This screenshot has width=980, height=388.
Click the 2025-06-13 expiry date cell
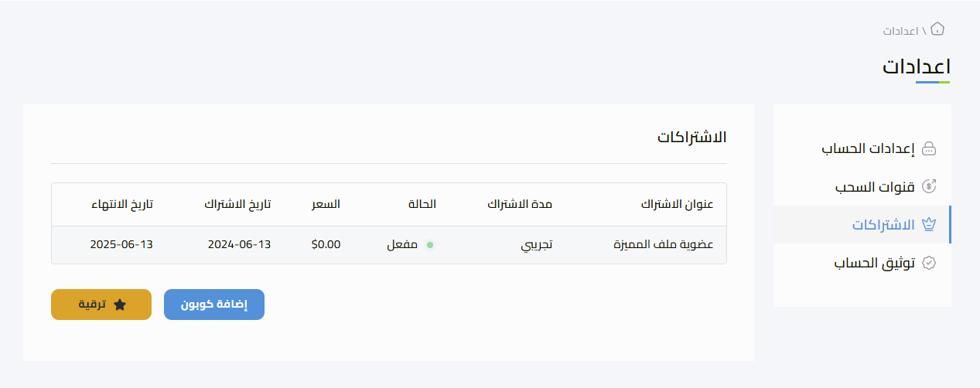tap(121, 245)
